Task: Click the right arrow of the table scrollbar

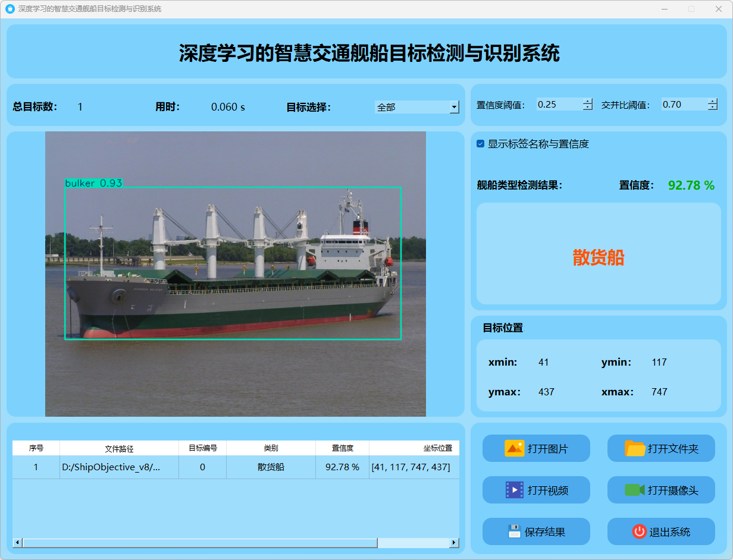Action: (454, 543)
